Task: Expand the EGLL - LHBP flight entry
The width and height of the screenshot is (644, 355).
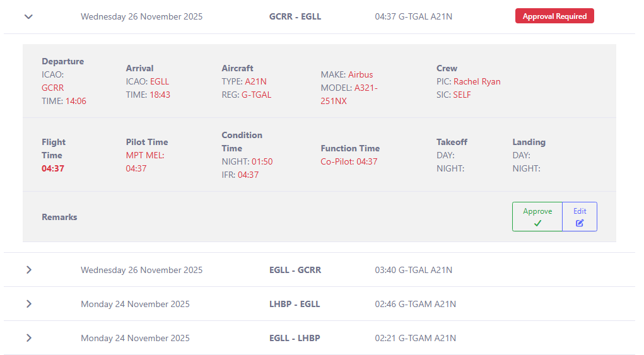Action: click(28, 338)
